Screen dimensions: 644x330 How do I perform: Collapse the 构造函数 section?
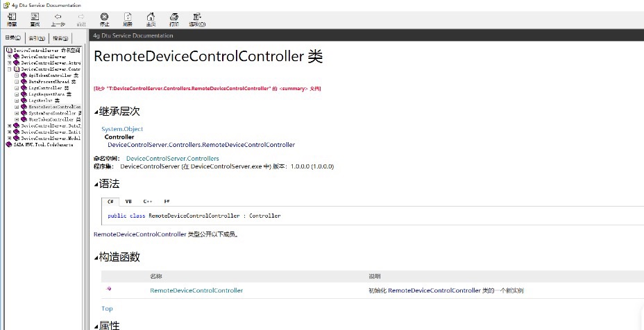96,258
